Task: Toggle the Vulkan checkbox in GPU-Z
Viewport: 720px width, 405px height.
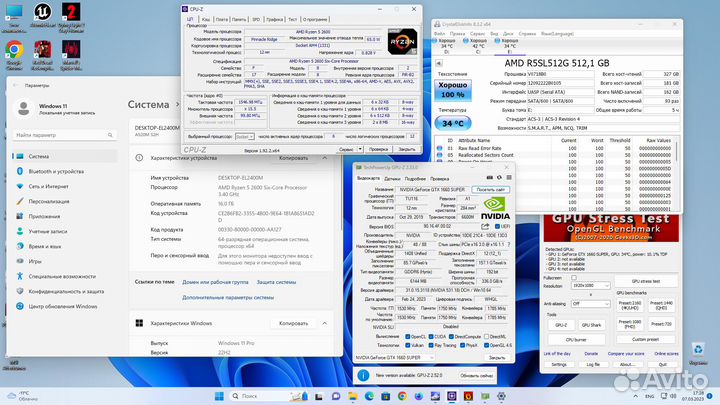Action: coord(407,345)
